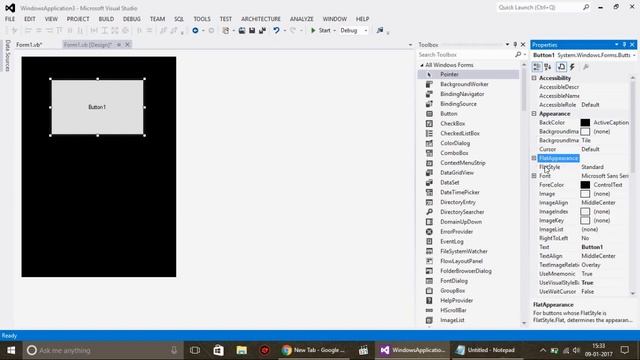The image size is (640, 360).
Task: Switch to the Form1.vb tab
Action: click(29, 44)
